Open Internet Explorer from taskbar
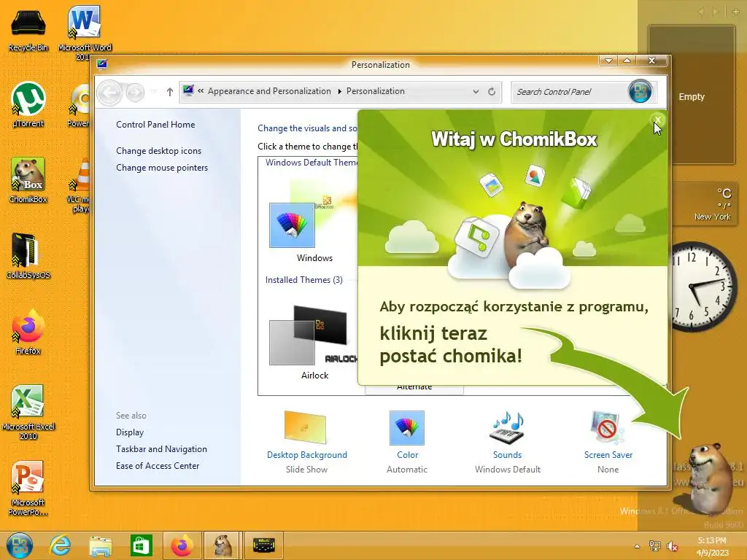 pyautogui.click(x=61, y=545)
